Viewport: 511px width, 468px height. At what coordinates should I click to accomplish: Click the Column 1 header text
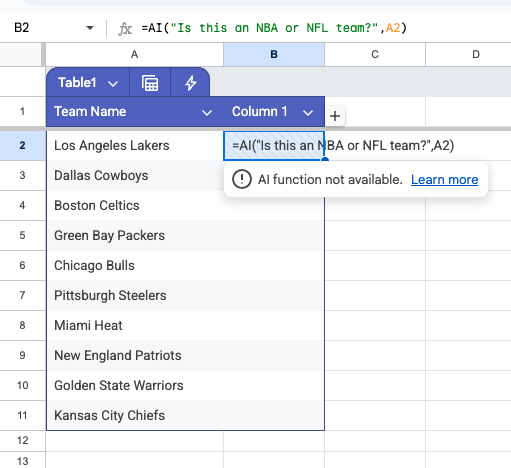pyautogui.click(x=259, y=112)
